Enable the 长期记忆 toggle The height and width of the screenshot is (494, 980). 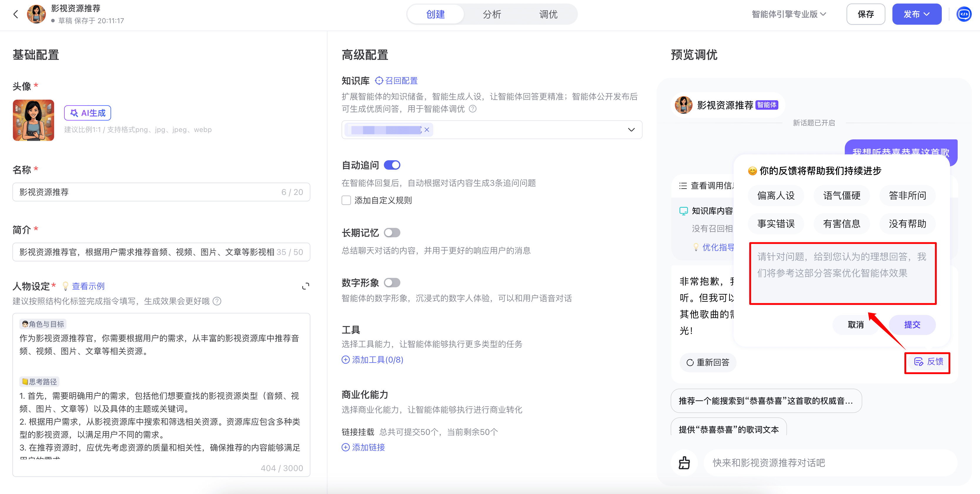pyautogui.click(x=392, y=233)
